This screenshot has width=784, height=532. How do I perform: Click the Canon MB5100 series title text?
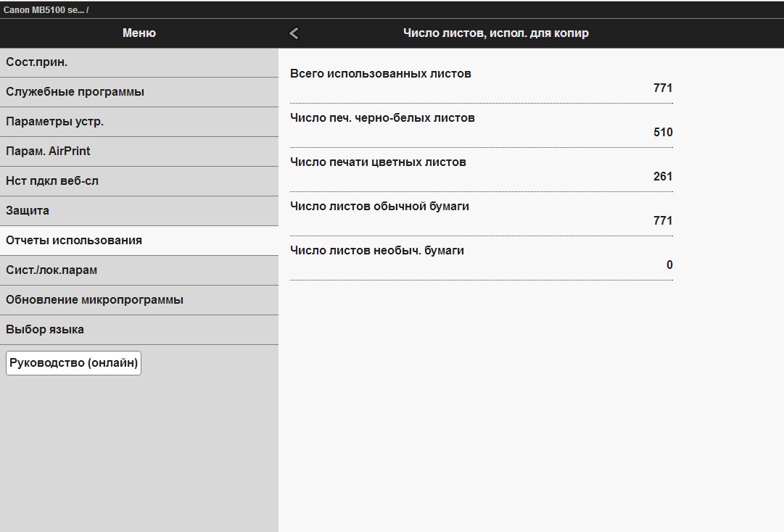(45, 10)
